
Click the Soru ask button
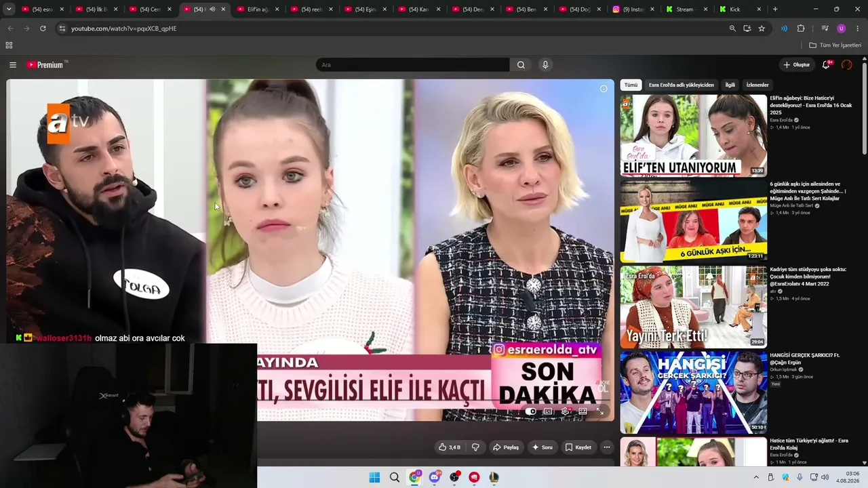pos(542,447)
